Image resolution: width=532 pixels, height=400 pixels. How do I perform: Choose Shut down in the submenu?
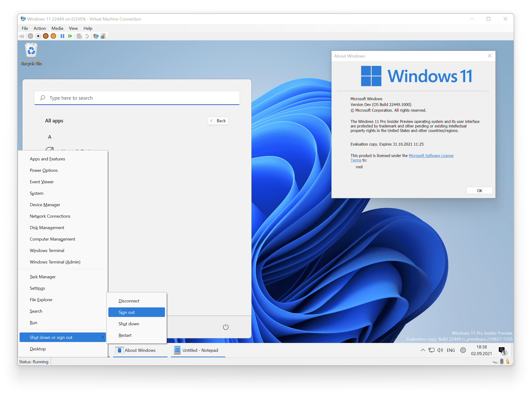click(x=137, y=324)
